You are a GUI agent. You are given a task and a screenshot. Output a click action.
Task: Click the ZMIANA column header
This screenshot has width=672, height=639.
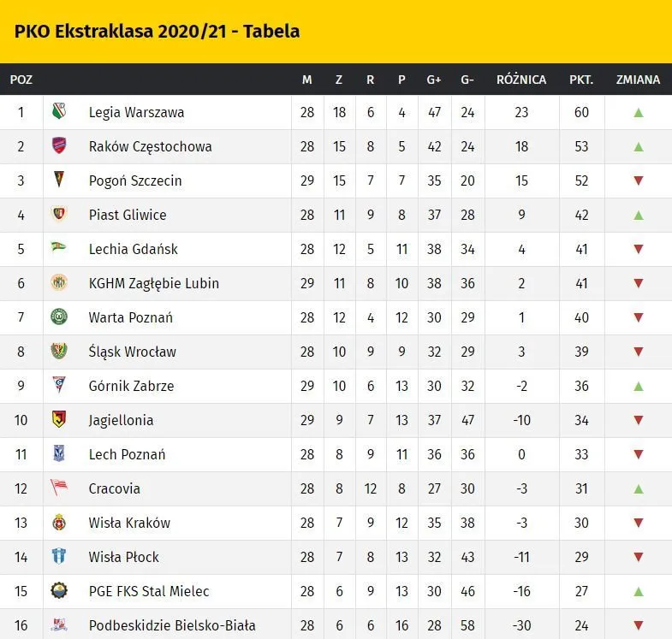coord(638,80)
